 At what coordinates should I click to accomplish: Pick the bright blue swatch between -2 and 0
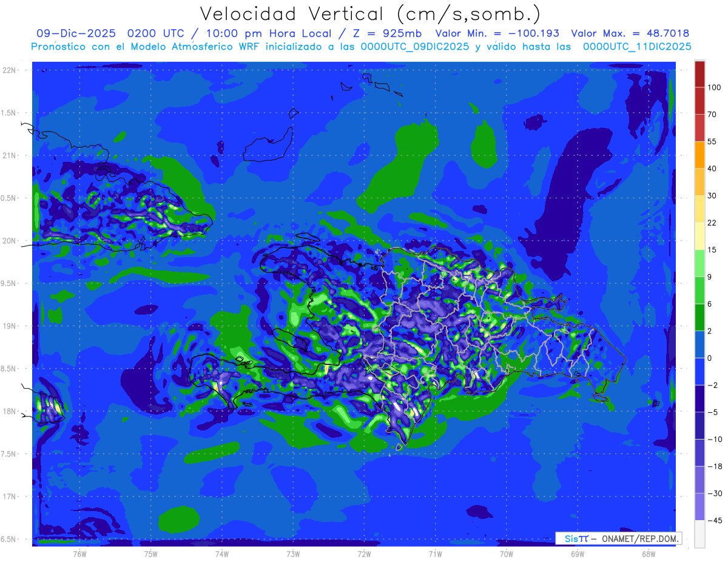[699, 372]
